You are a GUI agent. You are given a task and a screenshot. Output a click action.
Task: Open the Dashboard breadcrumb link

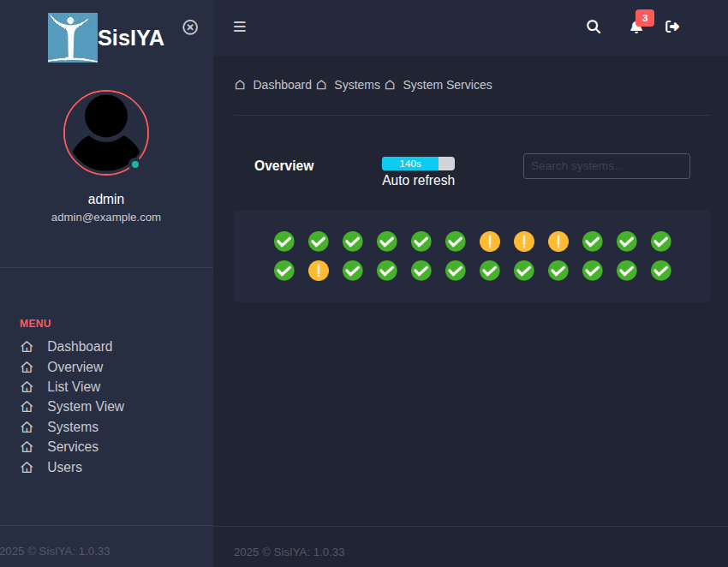pos(283,85)
